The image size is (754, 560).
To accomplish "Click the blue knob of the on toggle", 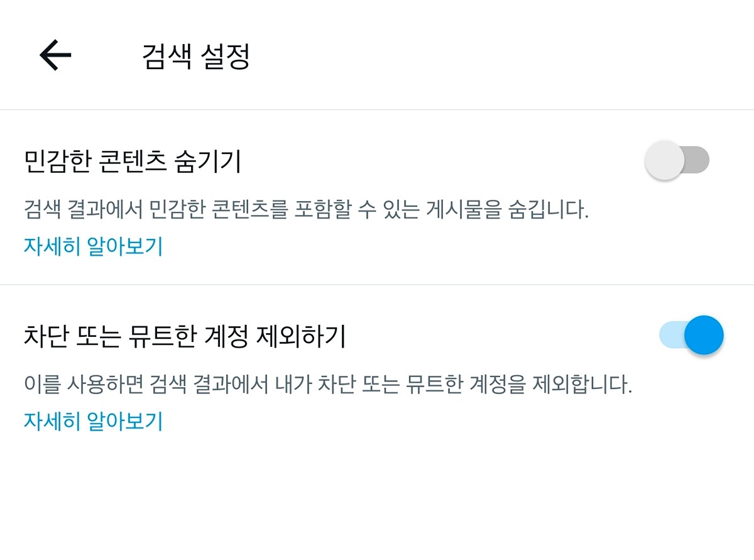I will (x=704, y=335).
